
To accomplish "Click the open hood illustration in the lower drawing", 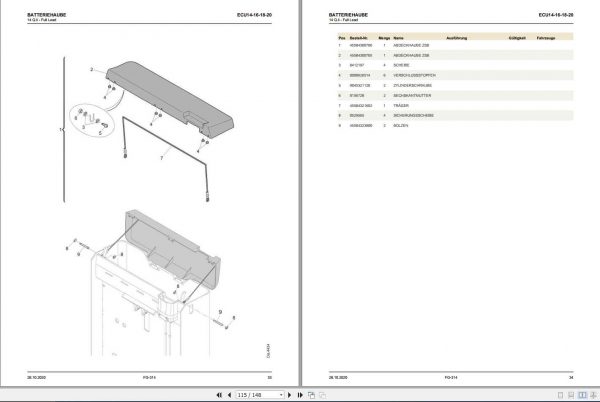I will [x=172, y=249].
